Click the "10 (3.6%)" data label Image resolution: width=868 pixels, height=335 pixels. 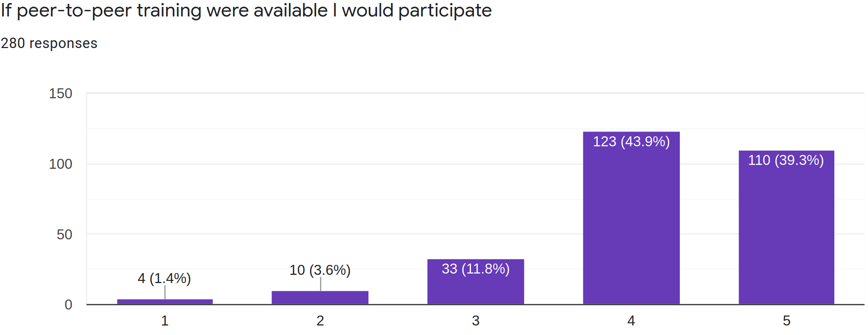coord(320,270)
